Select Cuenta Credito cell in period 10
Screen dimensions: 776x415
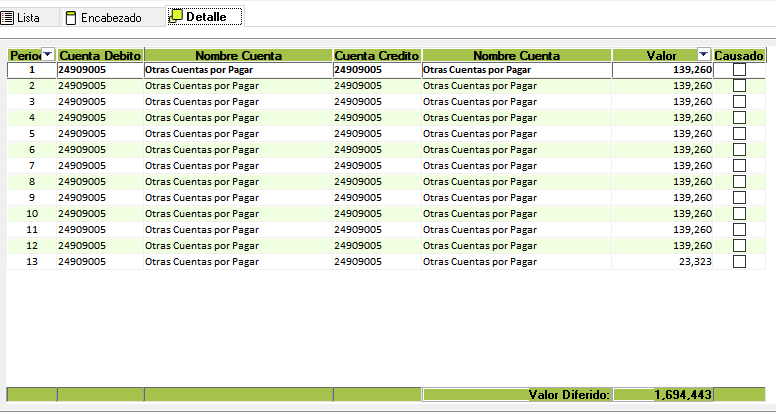[x=358, y=214]
